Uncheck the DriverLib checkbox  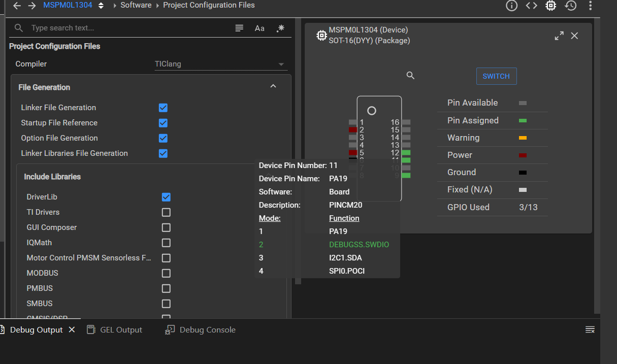pos(166,197)
